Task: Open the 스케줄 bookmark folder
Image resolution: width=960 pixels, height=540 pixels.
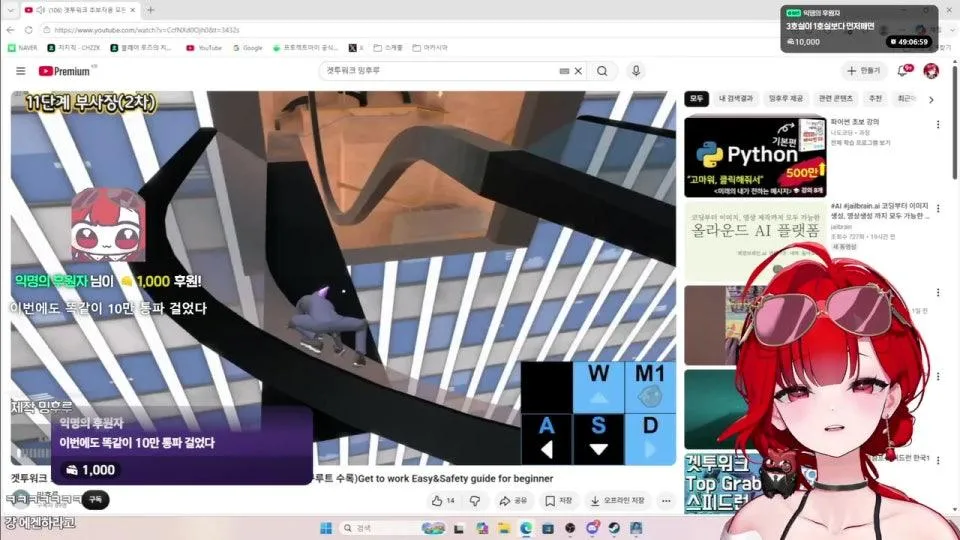Action: tap(388, 47)
